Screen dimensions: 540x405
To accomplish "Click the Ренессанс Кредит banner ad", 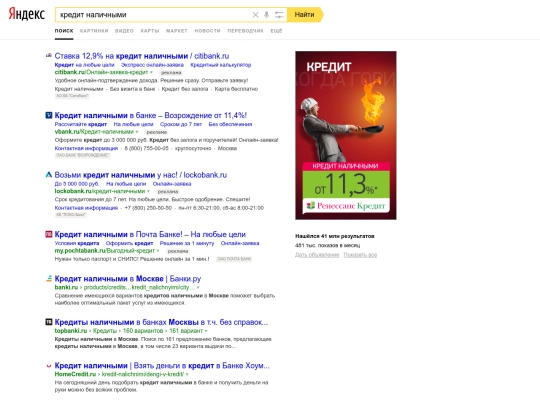I will pos(346,135).
